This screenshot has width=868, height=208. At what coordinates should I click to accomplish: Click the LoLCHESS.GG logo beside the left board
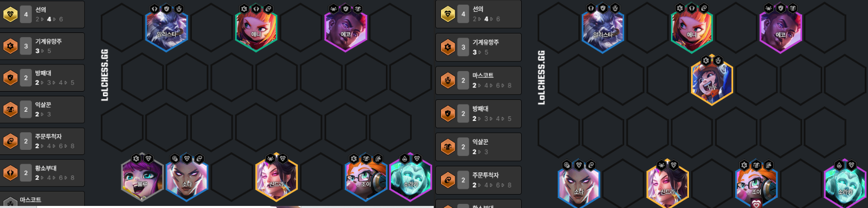tap(105, 75)
